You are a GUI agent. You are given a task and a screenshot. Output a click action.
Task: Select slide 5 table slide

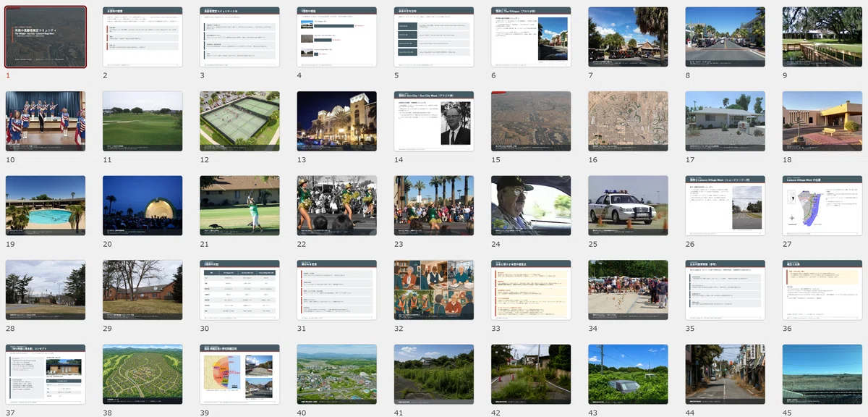434,37
